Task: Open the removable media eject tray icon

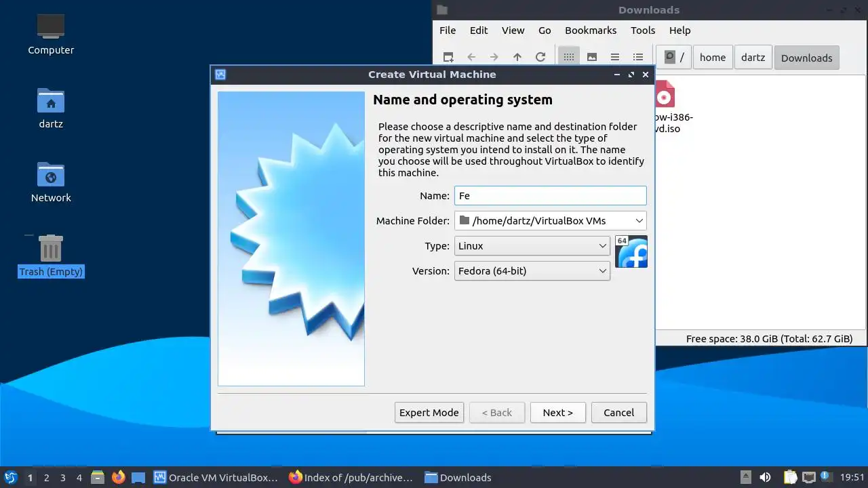Action: (745, 478)
